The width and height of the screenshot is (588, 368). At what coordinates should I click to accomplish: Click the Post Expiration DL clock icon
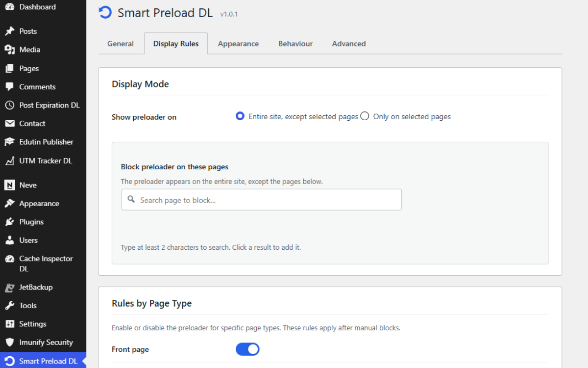(9, 105)
